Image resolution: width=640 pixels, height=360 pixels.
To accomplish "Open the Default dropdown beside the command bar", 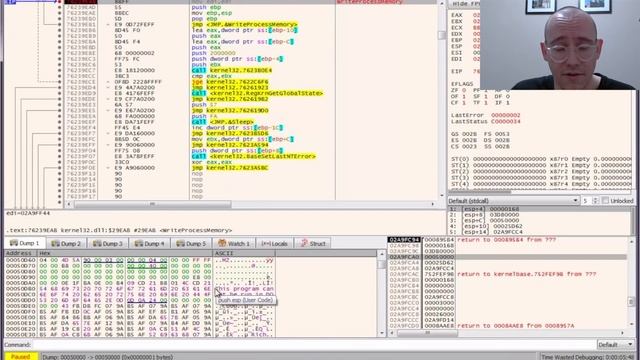I will [x=616, y=345].
